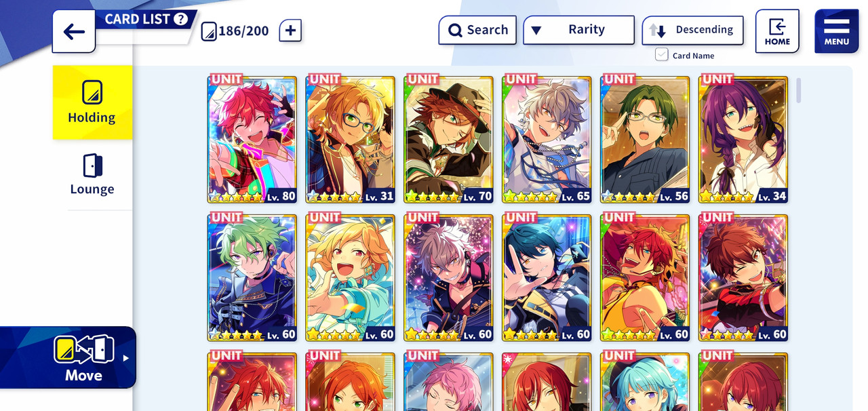Click the back arrow button
Viewport: 868px width, 411px height.
74,31
